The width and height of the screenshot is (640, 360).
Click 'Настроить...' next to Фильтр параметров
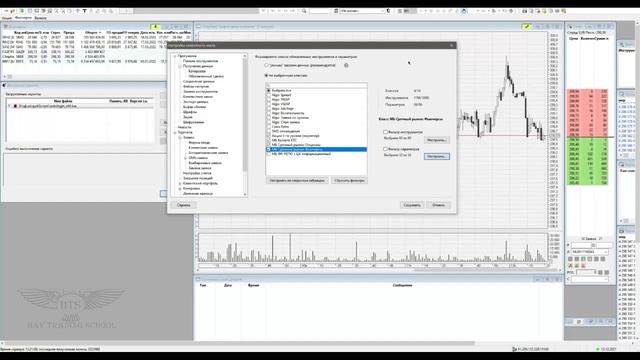pos(437,156)
